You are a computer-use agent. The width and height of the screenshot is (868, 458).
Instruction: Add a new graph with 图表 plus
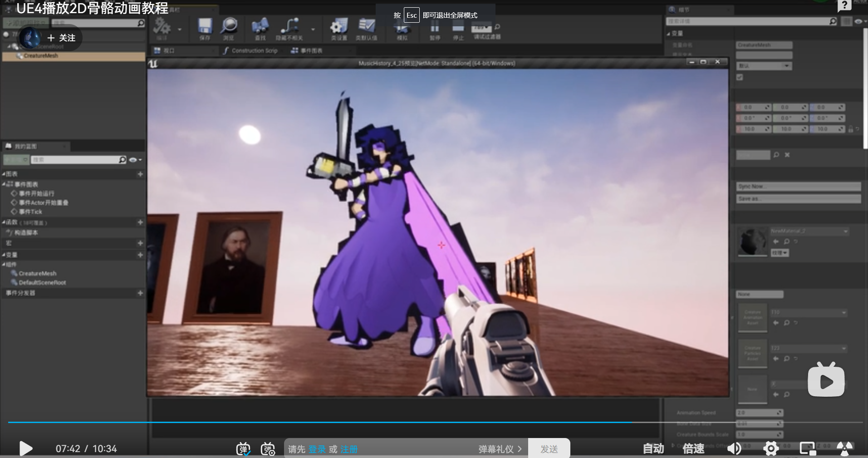pos(140,174)
